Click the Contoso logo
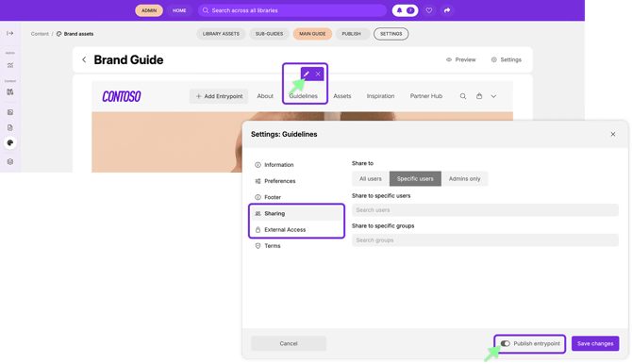Screen dimensions: 632x364 (122, 96)
